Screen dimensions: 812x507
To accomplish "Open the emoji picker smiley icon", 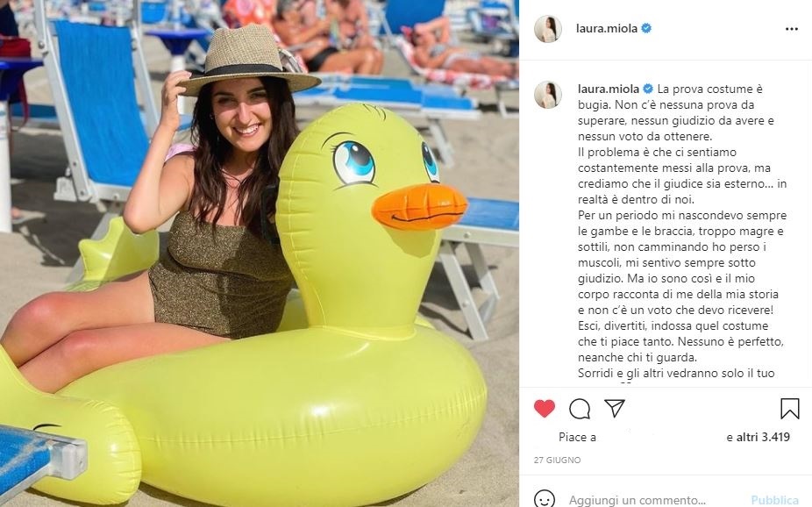I will point(545,499).
